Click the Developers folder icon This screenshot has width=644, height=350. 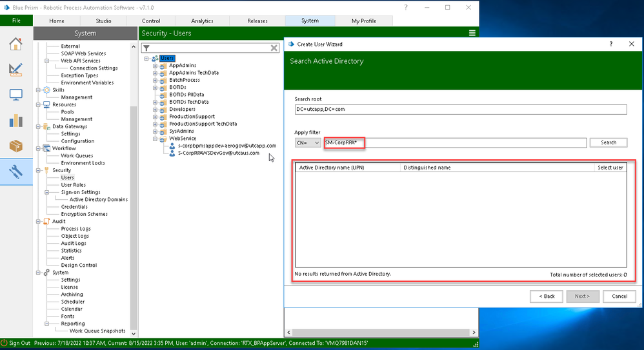tap(163, 110)
